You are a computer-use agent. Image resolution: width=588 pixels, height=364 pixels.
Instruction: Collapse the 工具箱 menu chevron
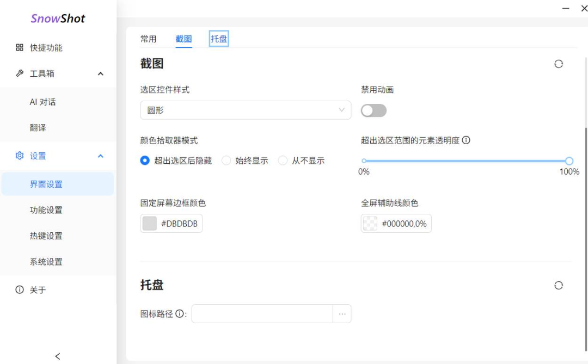(100, 73)
